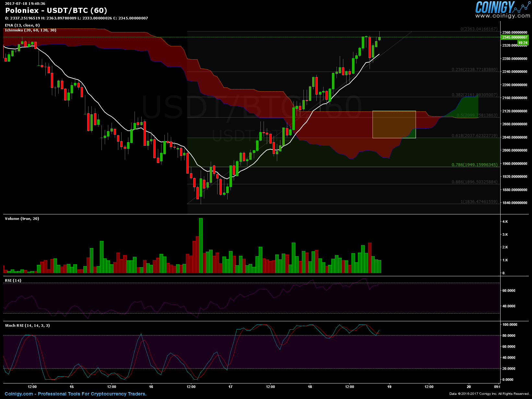Click the date label 19 on the time axis
The image size is (532, 399).
(389, 387)
